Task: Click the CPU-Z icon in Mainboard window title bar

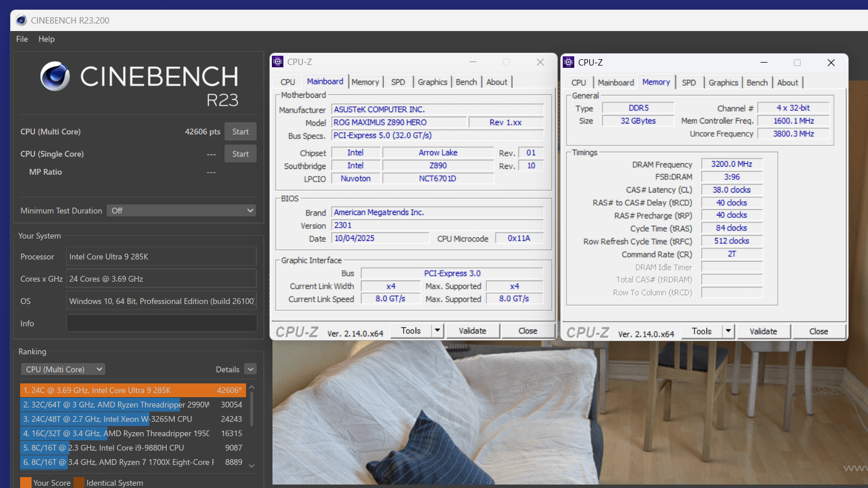Action: (278, 62)
